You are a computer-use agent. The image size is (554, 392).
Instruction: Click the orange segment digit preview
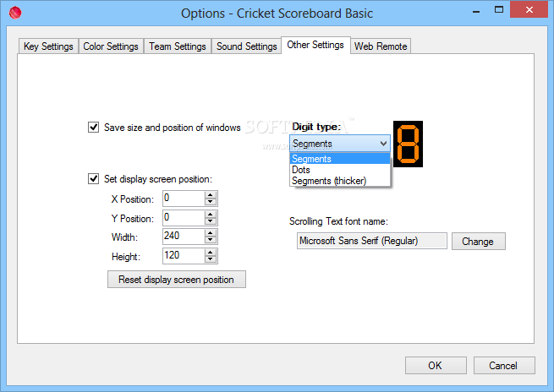coord(408,144)
